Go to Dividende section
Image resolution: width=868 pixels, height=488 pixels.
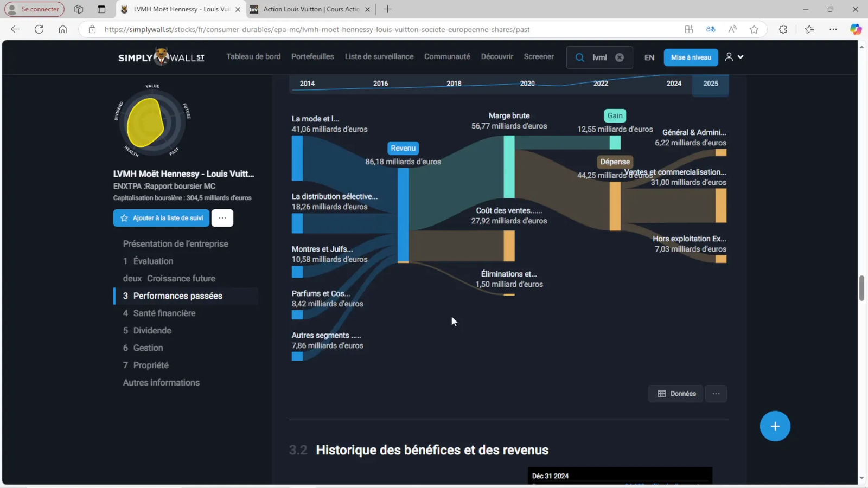(x=147, y=330)
